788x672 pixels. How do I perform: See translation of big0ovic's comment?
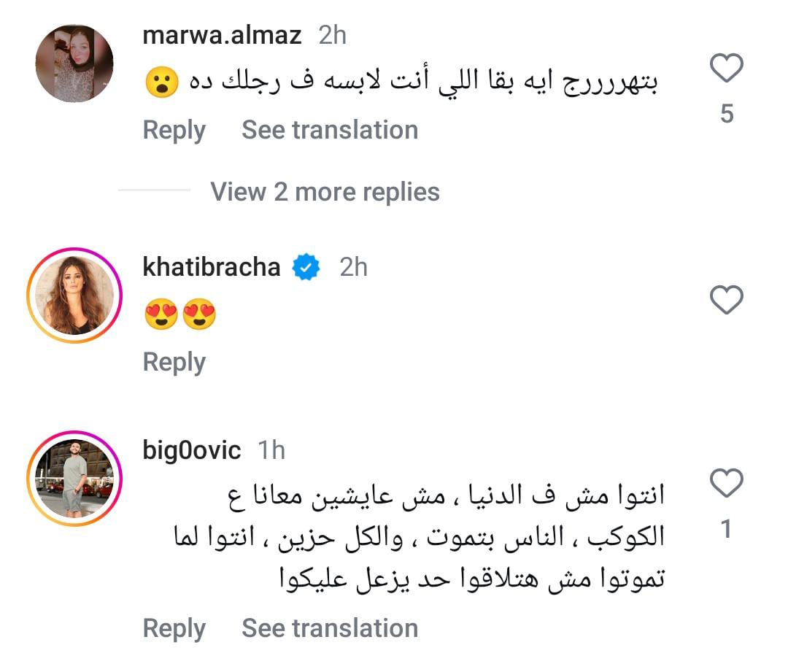click(x=330, y=628)
